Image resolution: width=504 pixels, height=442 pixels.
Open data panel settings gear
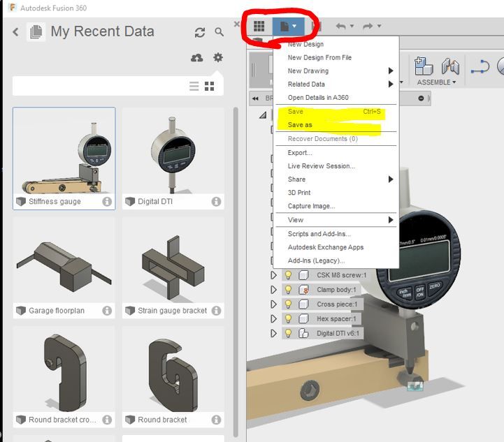point(218,58)
